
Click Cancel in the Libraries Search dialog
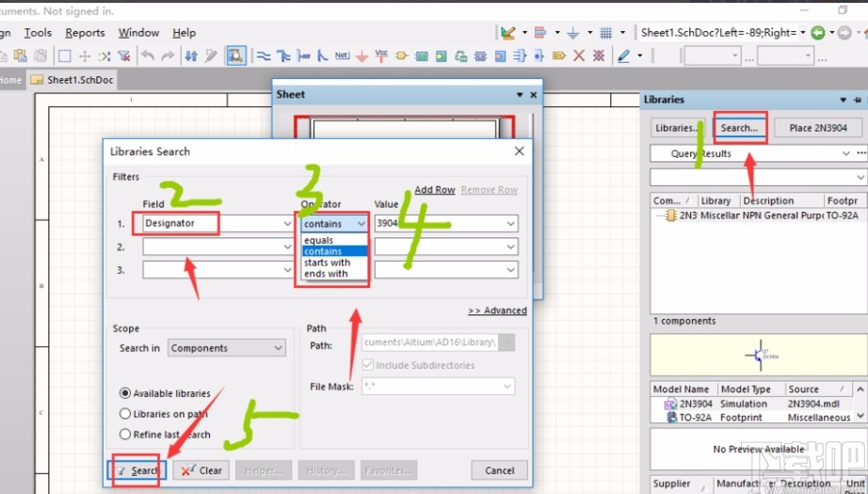(x=499, y=470)
